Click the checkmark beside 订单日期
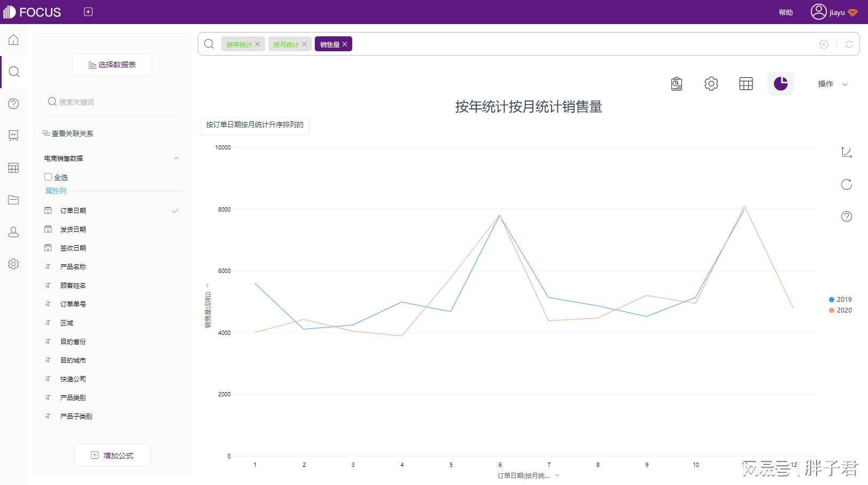 tap(175, 210)
